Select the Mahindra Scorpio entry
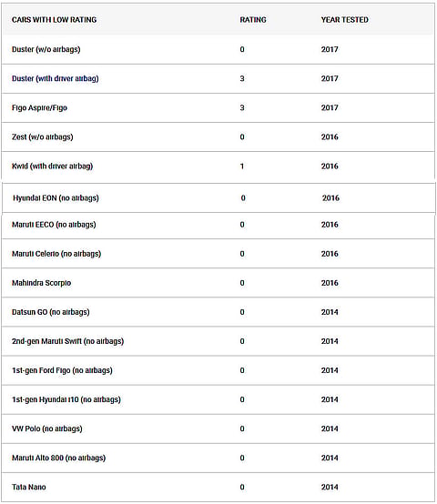Screen dimensions: 437x504 point(42,283)
